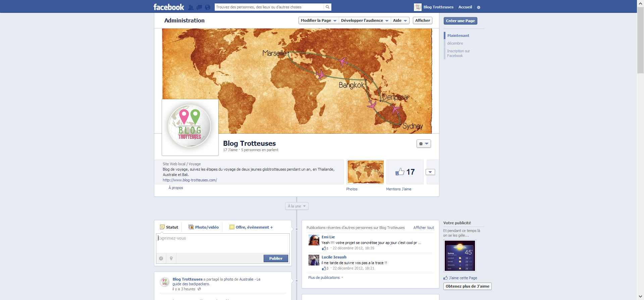The image size is (644, 300).
Task: Jump to Maintenant in timeline
Action: point(458,36)
